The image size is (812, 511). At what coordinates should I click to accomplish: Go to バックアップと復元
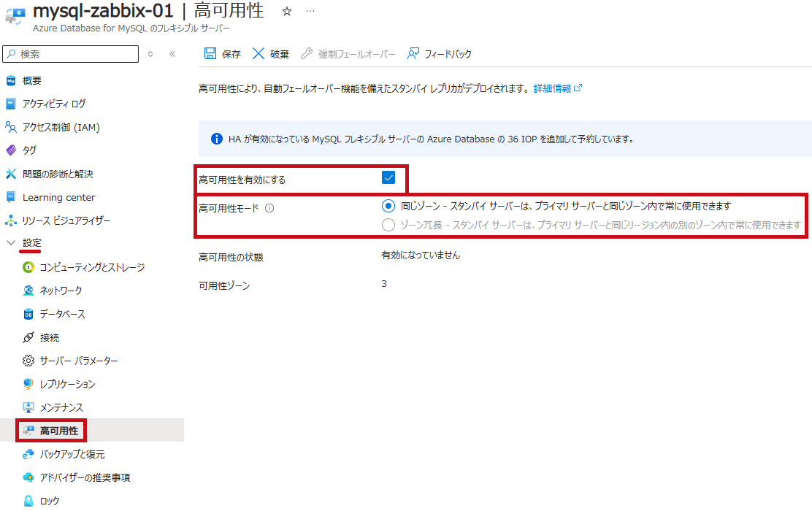click(72, 454)
